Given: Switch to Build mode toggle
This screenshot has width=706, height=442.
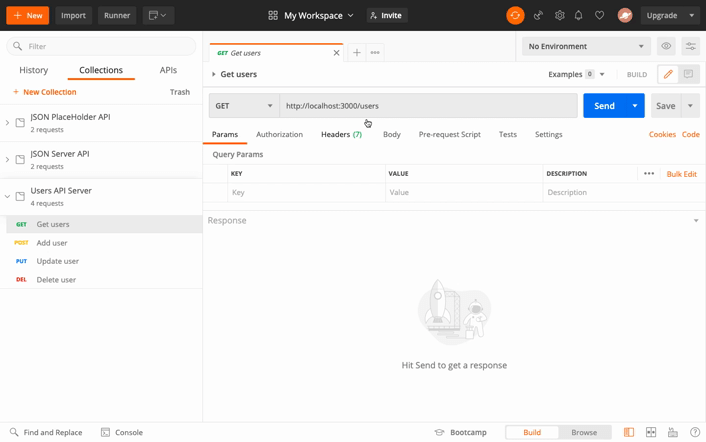Looking at the screenshot, I should coord(532,432).
